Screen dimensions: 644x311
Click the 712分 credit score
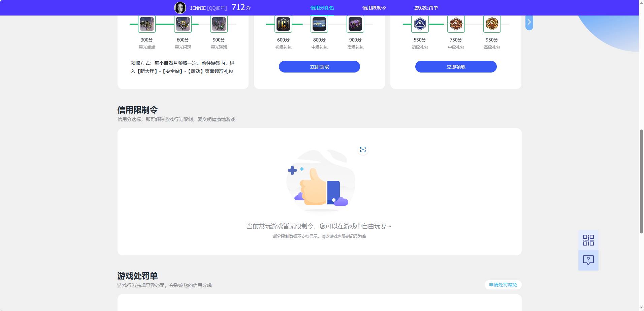[241, 7]
